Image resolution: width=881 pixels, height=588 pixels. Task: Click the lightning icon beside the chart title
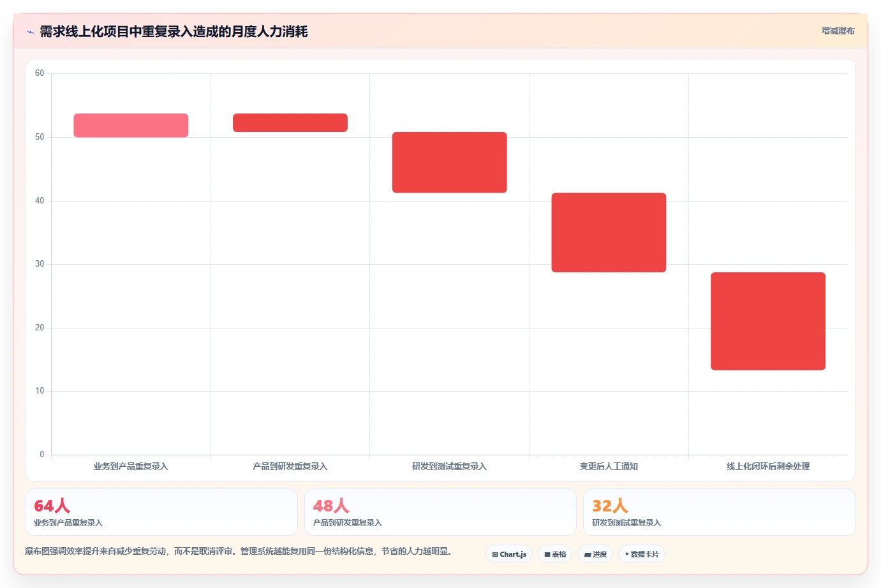click(x=30, y=32)
